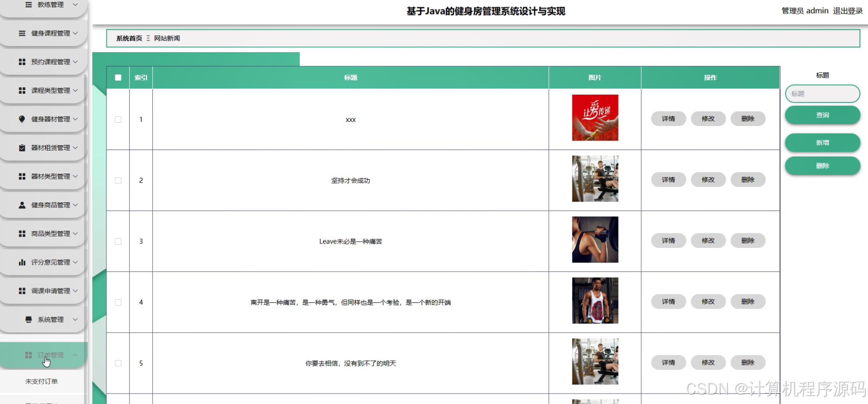The image size is (868, 404).
Task: Click the 器材租赁管理 clipboard icon
Action: click(22, 148)
